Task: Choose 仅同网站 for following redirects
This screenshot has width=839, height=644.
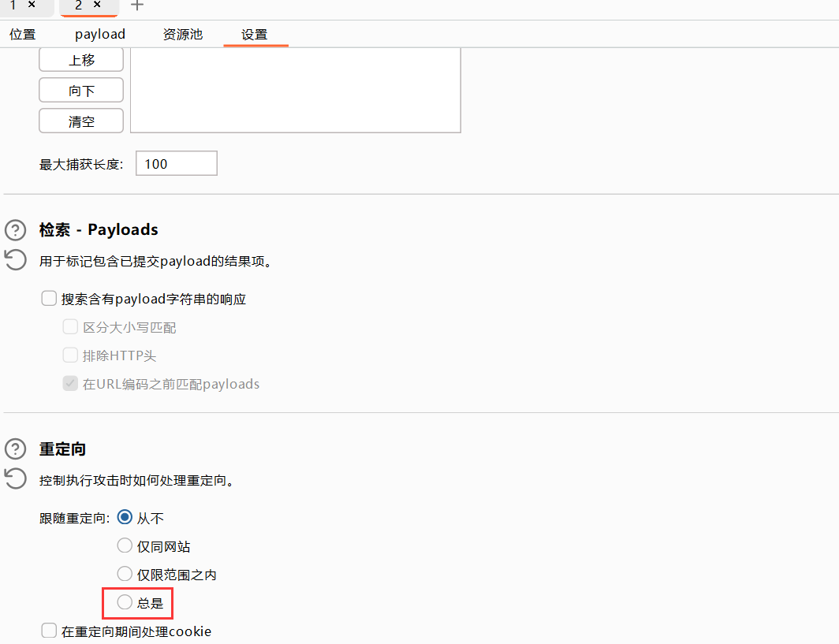Action: [125, 546]
